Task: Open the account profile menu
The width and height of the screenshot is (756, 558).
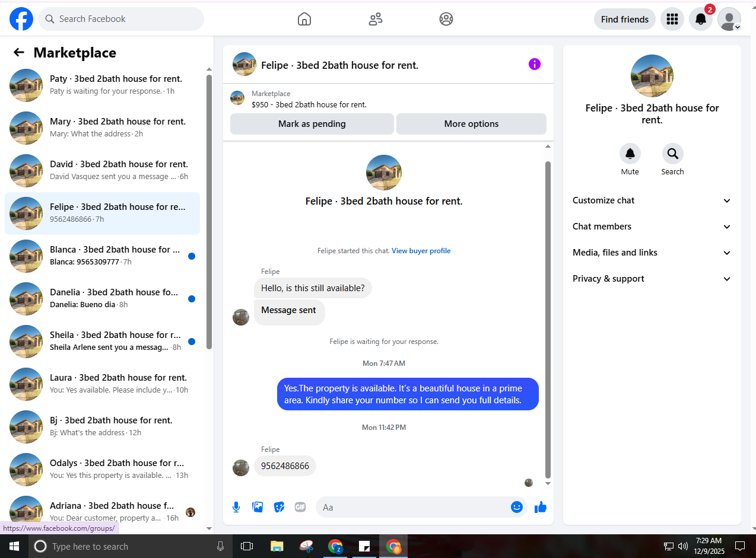Action: [x=729, y=19]
